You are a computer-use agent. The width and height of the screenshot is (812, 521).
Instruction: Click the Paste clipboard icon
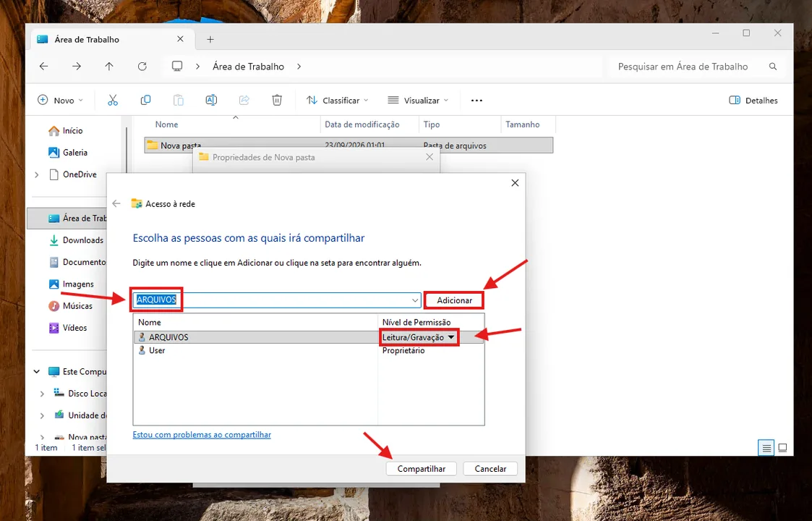pos(178,100)
